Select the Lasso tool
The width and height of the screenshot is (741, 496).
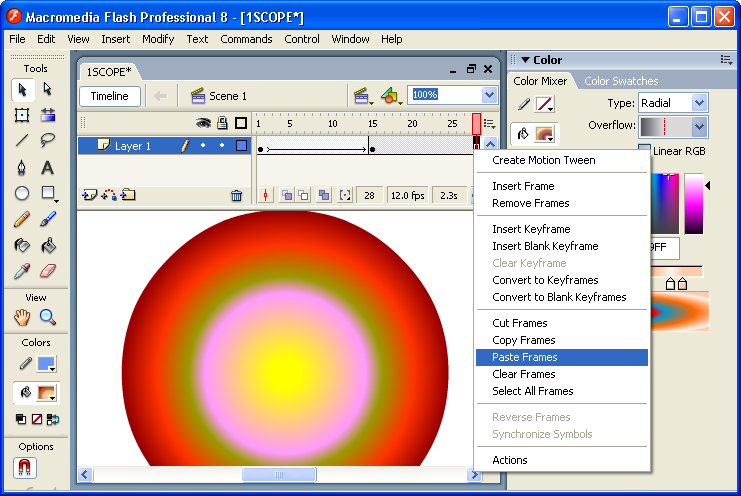[x=47, y=141]
